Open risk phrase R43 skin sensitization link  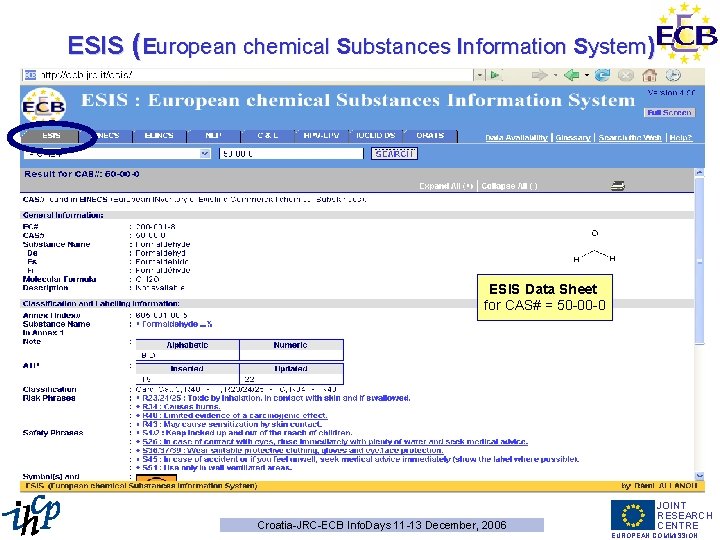pos(232,424)
